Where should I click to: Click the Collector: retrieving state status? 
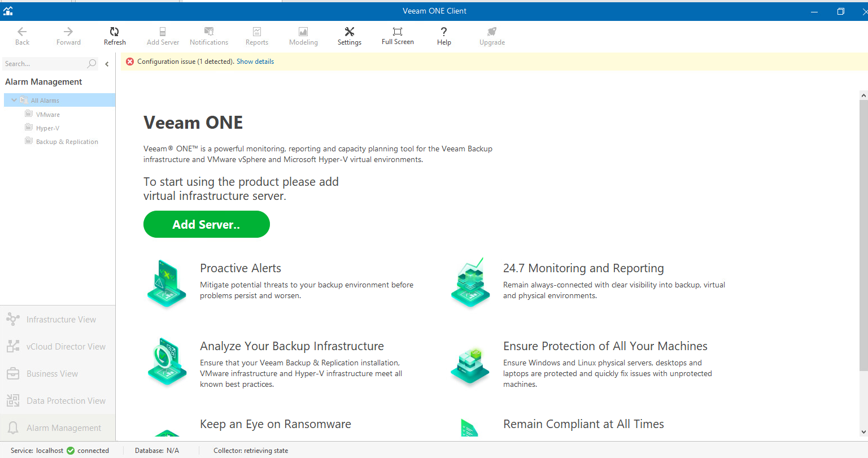point(251,451)
